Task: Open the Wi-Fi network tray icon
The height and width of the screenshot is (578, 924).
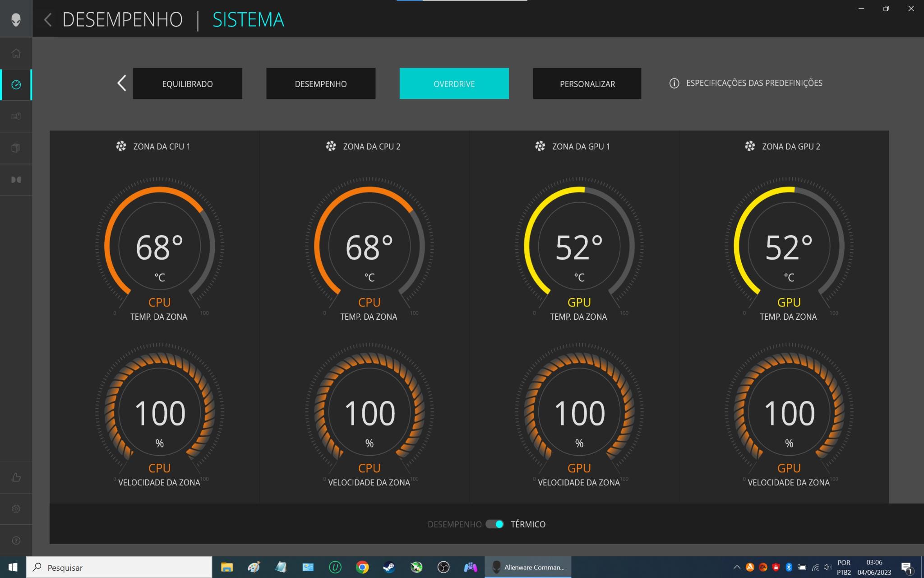Action: tap(815, 567)
